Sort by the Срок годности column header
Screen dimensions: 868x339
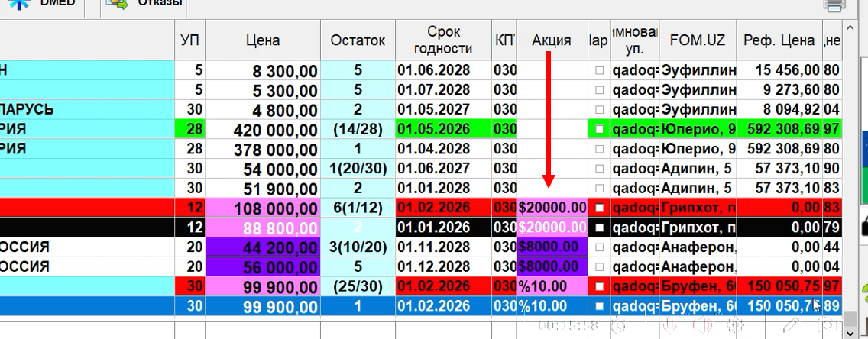coord(444,40)
